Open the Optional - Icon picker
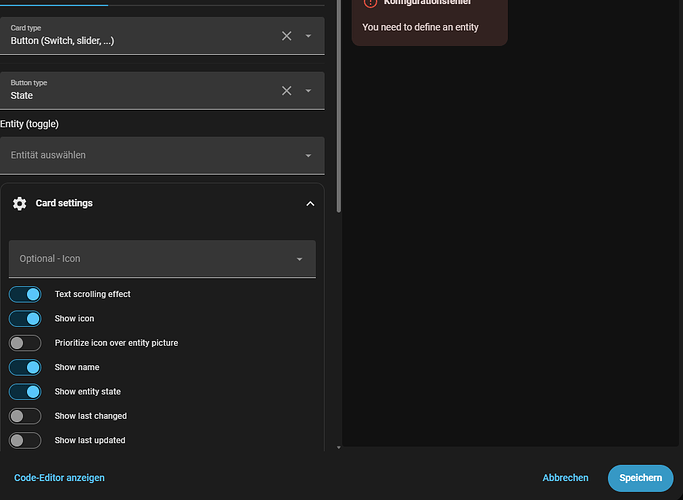This screenshot has height=500, width=683. 162,259
